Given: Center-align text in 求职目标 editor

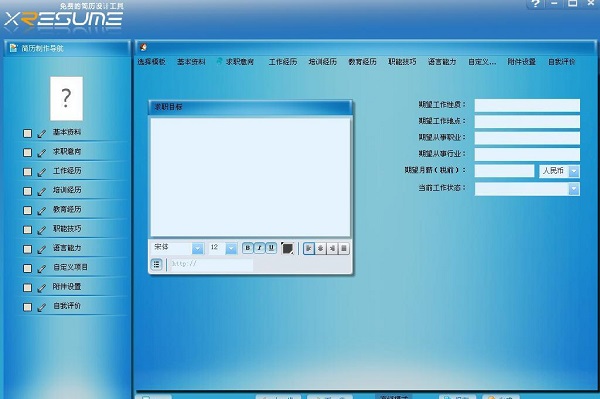Looking at the screenshot, I should click(x=321, y=249).
